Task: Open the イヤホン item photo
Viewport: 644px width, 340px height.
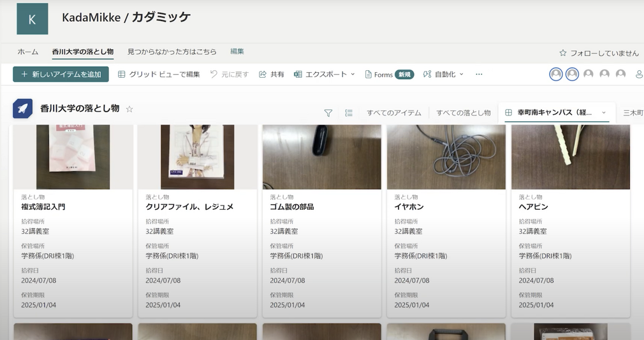Action: coord(446,156)
